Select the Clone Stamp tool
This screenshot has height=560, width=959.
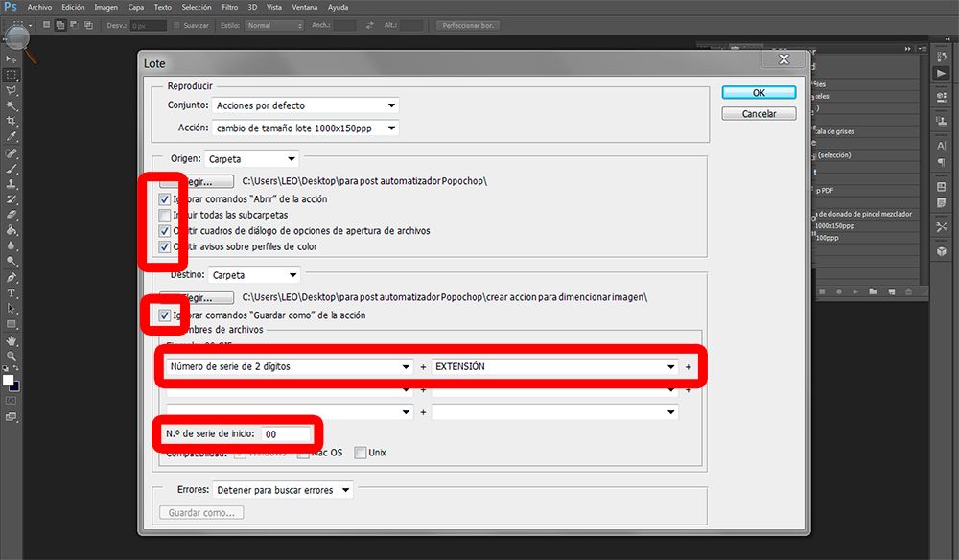(12, 183)
